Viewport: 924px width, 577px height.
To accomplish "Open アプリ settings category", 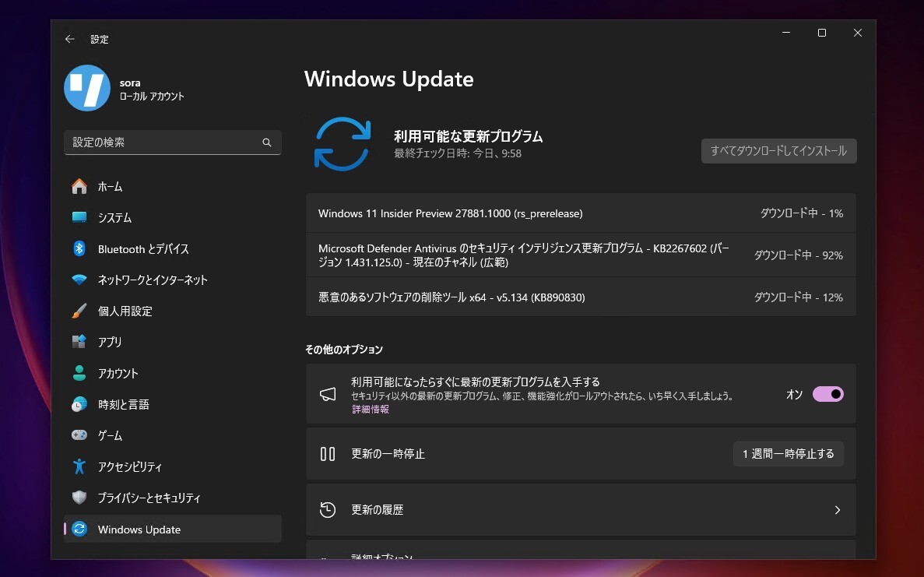I will 173,342.
